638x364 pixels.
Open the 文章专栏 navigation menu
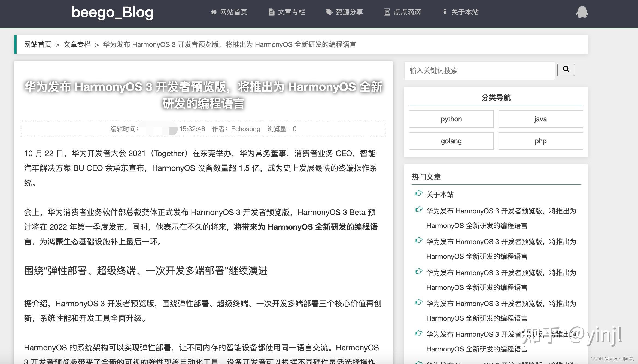coord(291,12)
